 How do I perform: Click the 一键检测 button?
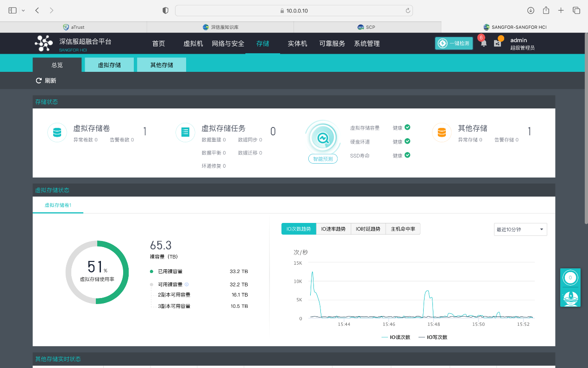(454, 44)
